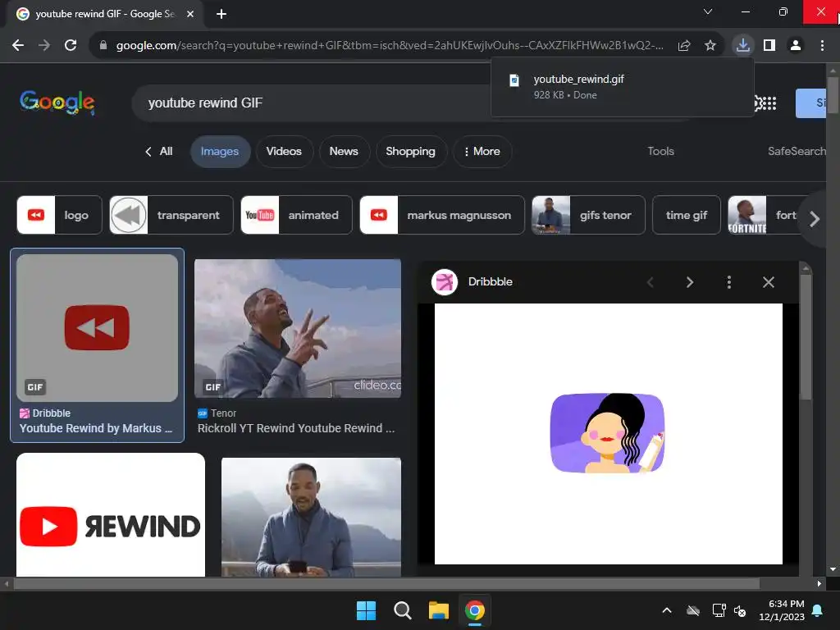Open the Chrome profile icon
The width and height of the screenshot is (840, 630).
click(796, 46)
